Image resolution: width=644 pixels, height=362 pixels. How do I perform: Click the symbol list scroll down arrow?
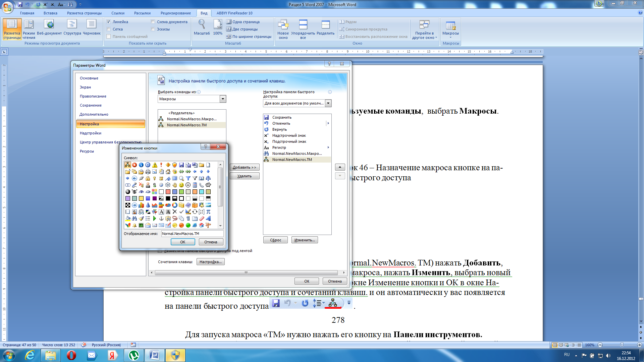pyautogui.click(x=220, y=226)
